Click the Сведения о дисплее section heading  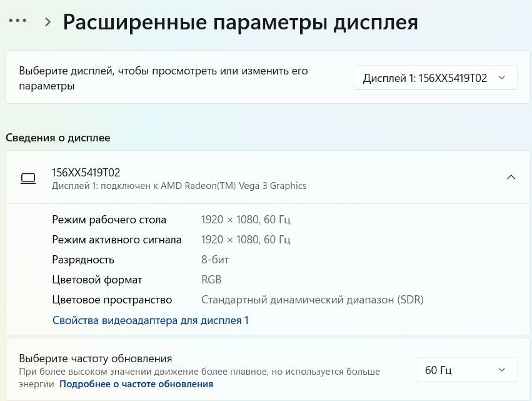tap(58, 138)
